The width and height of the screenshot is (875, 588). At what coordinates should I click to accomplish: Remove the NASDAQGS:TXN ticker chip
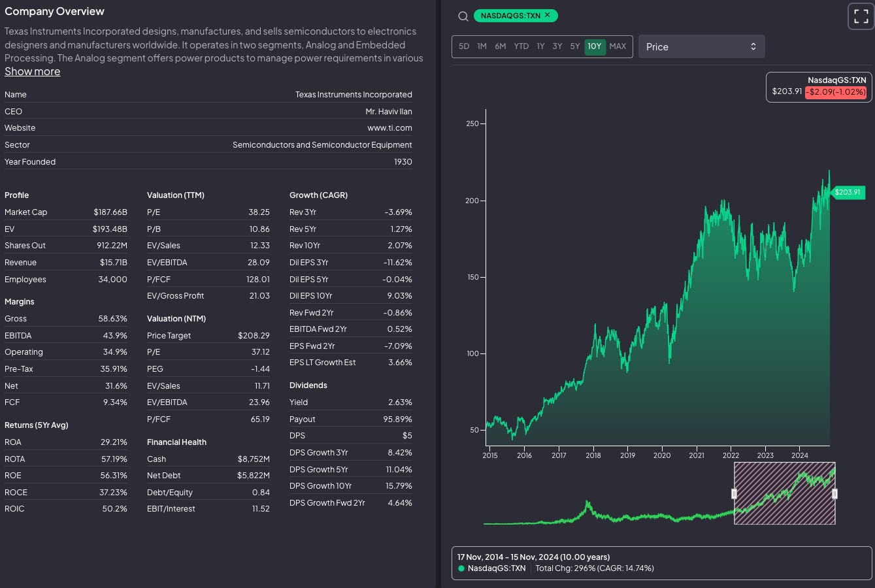(x=548, y=15)
